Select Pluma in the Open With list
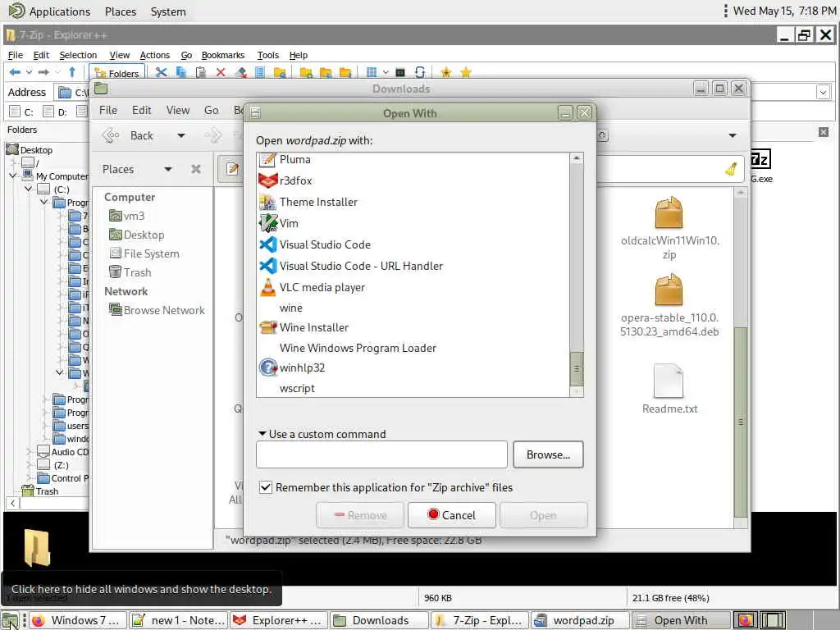This screenshot has height=630, width=840. pos(413,160)
